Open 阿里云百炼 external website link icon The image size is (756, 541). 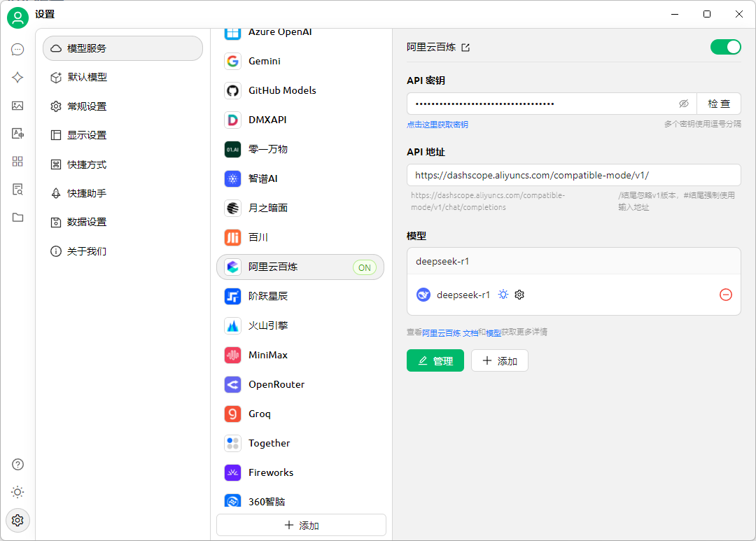tap(465, 48)
